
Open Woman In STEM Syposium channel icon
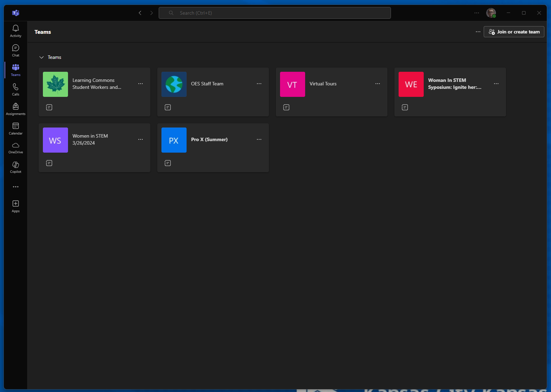405,107
